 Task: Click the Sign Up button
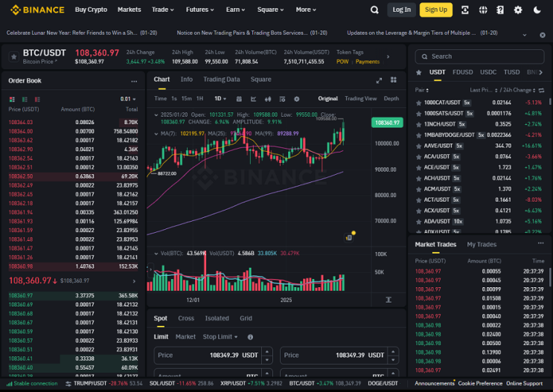(436, 10)
